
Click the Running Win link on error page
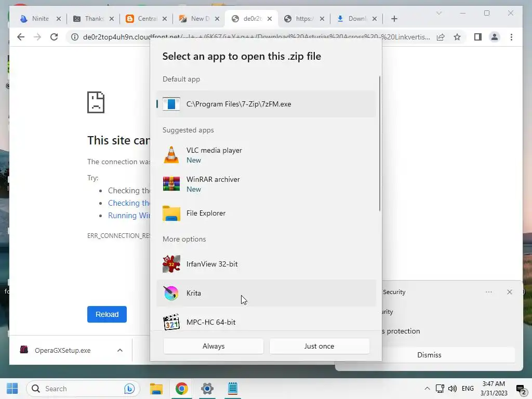coord(129,216)
